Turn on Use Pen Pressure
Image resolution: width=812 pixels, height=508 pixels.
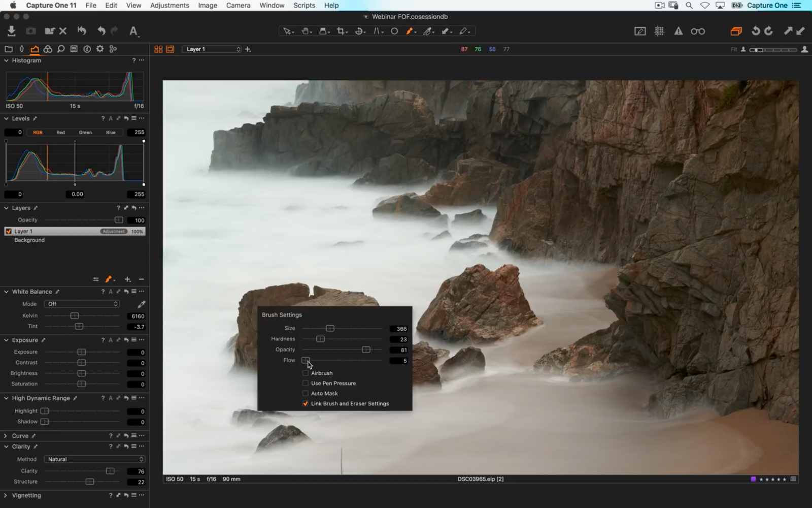pos(305,383)
